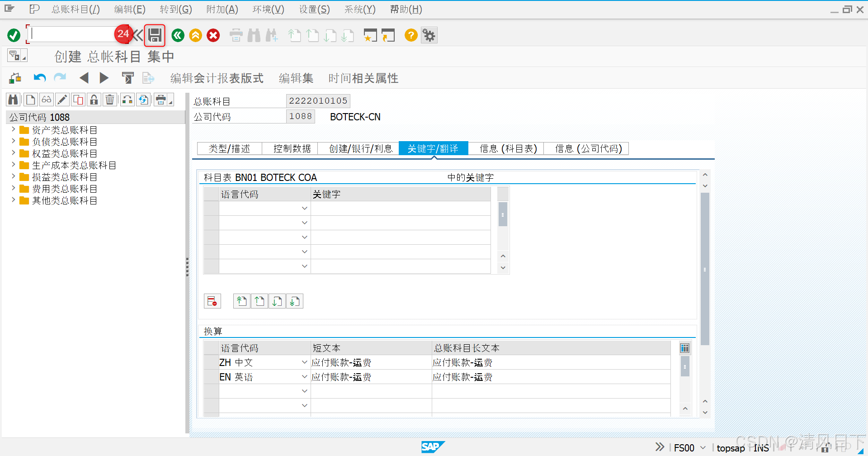Click the Create new session icon
868x456 pixels.
[x=370, y=35]
